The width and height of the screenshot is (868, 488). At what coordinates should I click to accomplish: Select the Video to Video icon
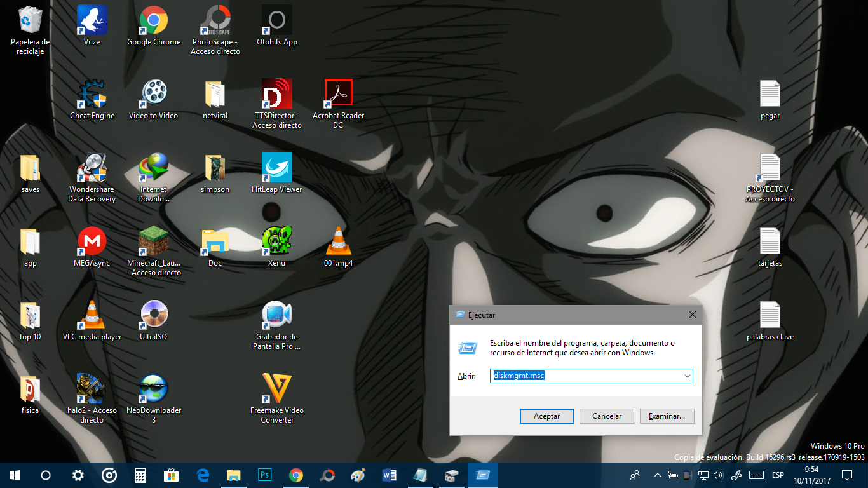(153, 100)
